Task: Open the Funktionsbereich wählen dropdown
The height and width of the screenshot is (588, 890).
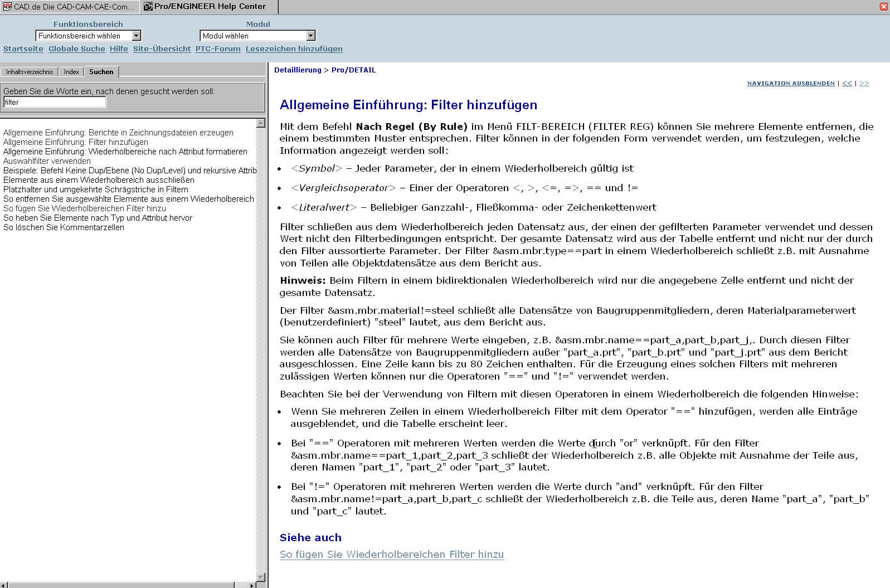Action: coord(88,36)
